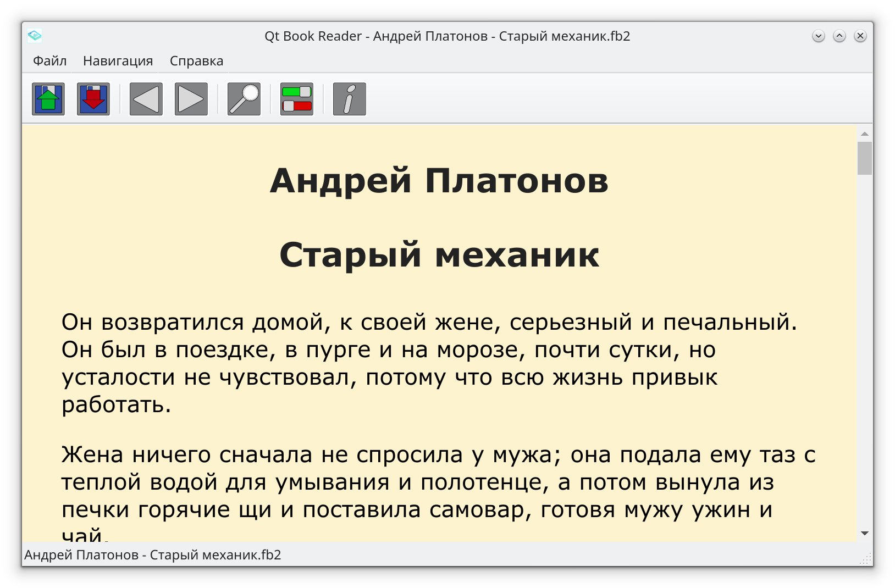Viewport: 895px width, 588px height.
Task: Open the Файл menu
Action: click(49, 61)
